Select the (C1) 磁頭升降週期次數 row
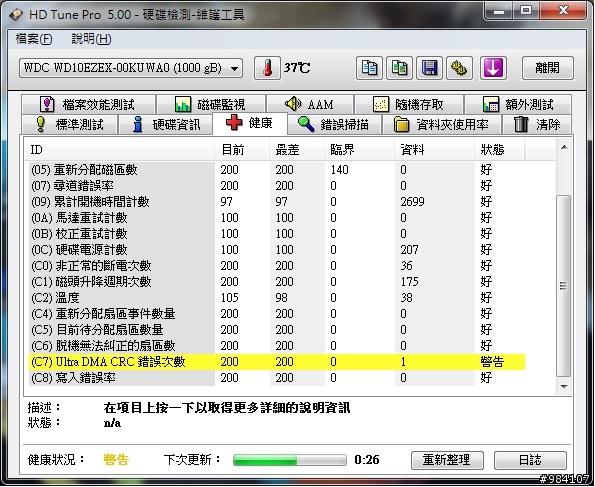Screen dimensions: 595x487 [x=277, y=281]
